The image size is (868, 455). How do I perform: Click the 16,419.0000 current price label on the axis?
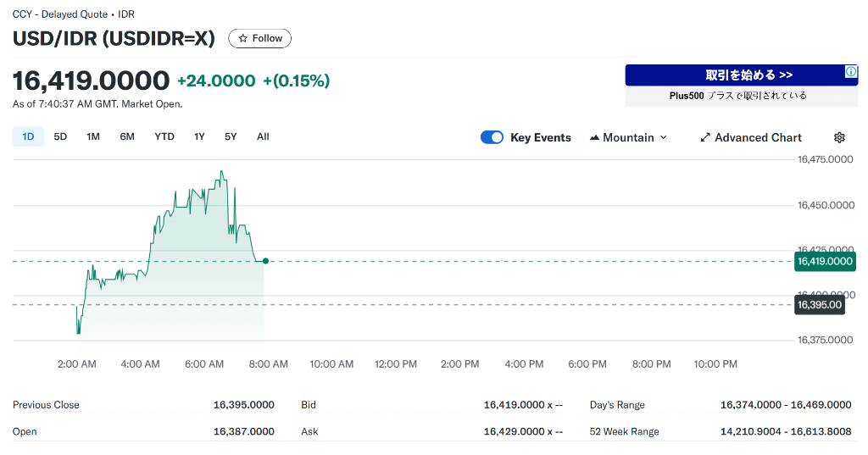[825, 261]
